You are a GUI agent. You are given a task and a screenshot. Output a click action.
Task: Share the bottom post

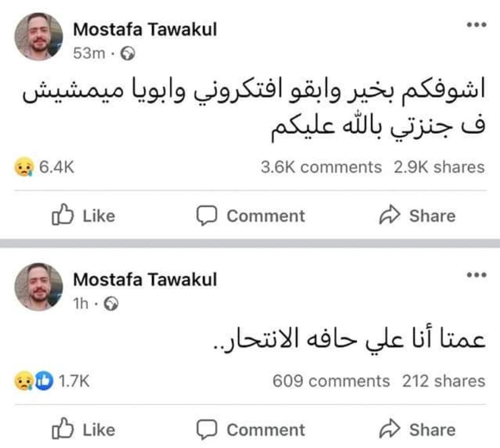tap(417, 429)
